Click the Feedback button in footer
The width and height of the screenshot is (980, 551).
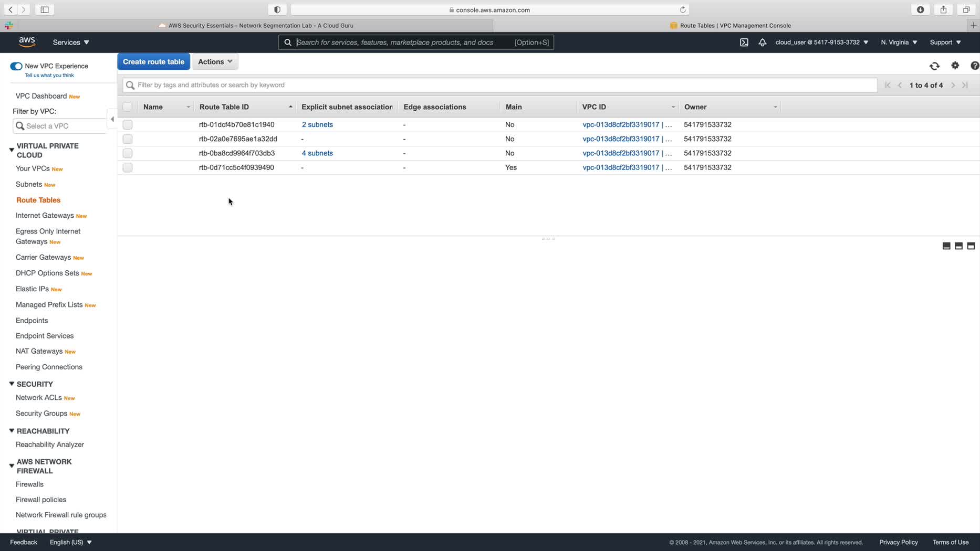(24, 542)
